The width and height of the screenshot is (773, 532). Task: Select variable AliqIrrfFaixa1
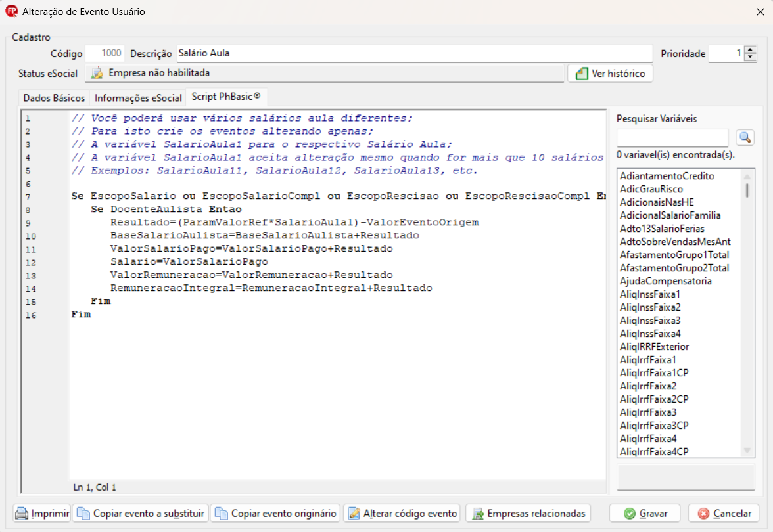coord(648,360)
